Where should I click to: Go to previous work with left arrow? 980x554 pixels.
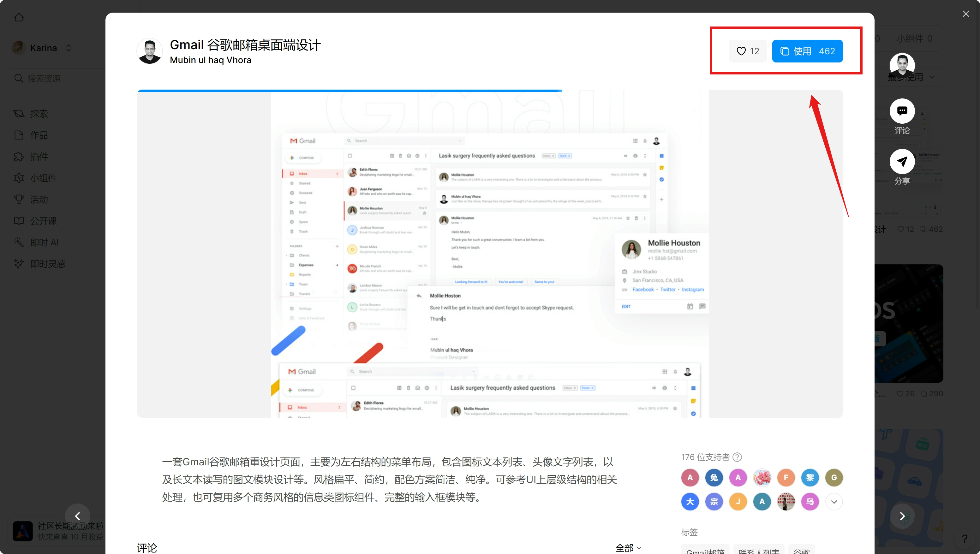click(x=78, y=516)
